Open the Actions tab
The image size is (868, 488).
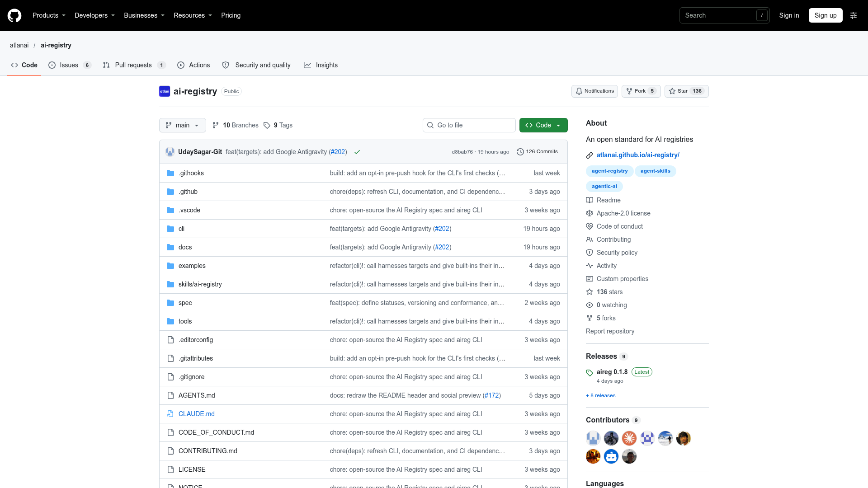(x=193, y=65)
